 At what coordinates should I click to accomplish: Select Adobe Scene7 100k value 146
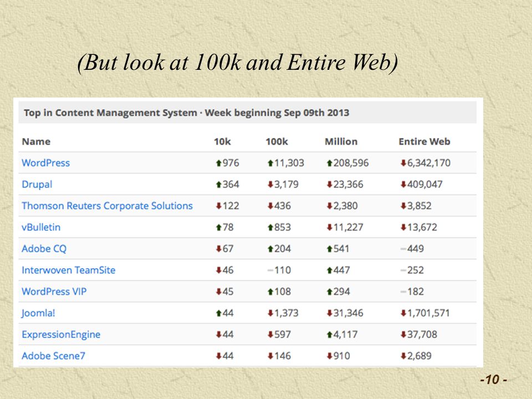(282, 356)
